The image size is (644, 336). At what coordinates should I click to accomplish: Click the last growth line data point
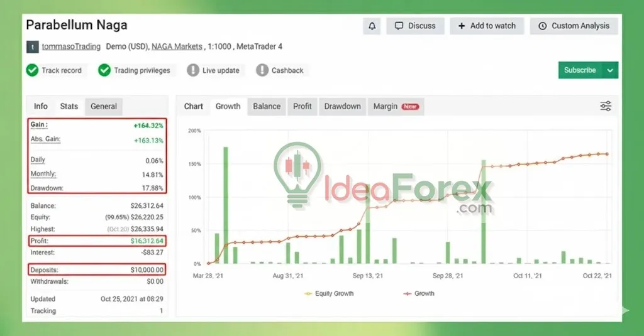click(x=607, y=154)
